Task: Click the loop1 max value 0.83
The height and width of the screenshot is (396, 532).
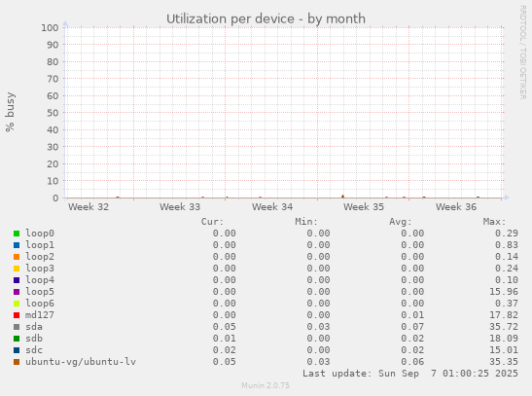Action: tap(507, 245)
